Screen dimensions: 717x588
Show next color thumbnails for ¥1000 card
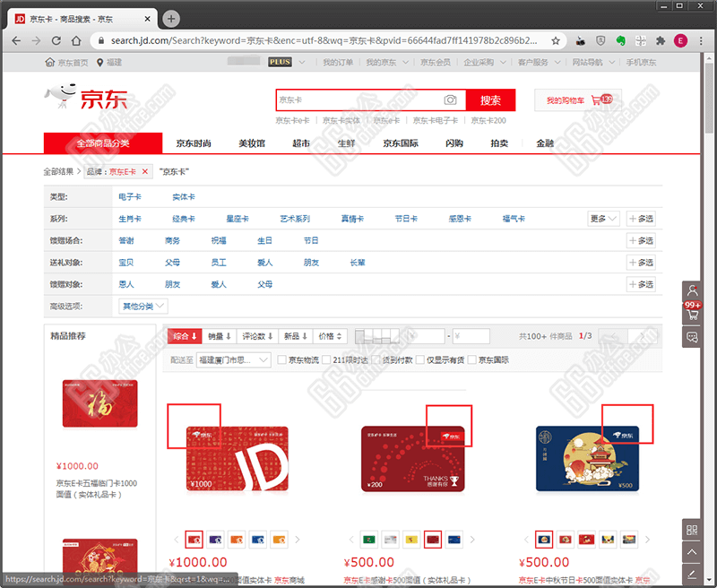298,540
